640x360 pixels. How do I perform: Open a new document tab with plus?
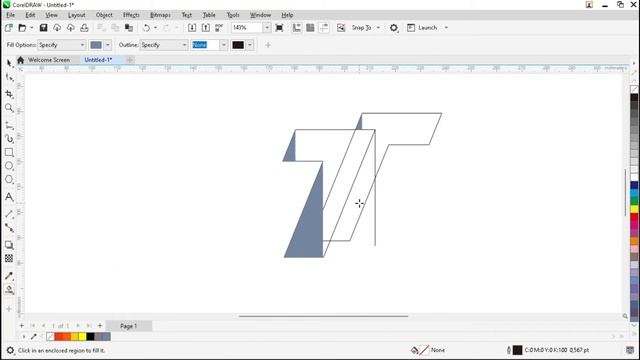point(130,60)
